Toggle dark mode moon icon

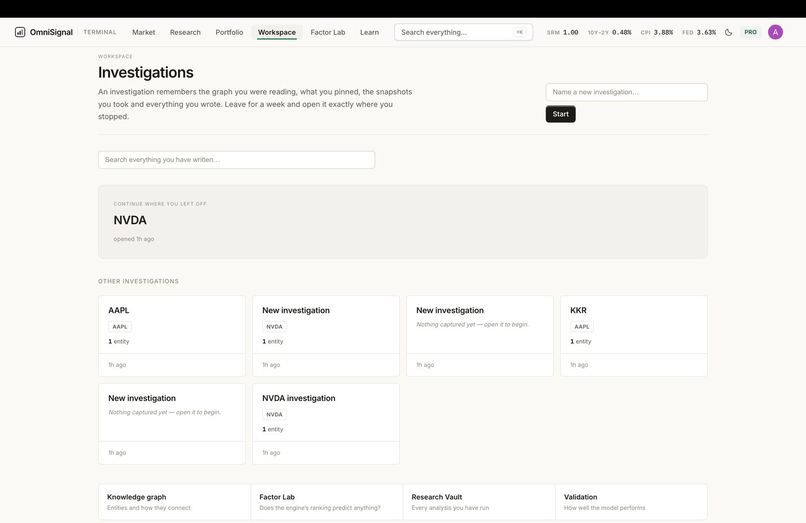coord(728,32)
